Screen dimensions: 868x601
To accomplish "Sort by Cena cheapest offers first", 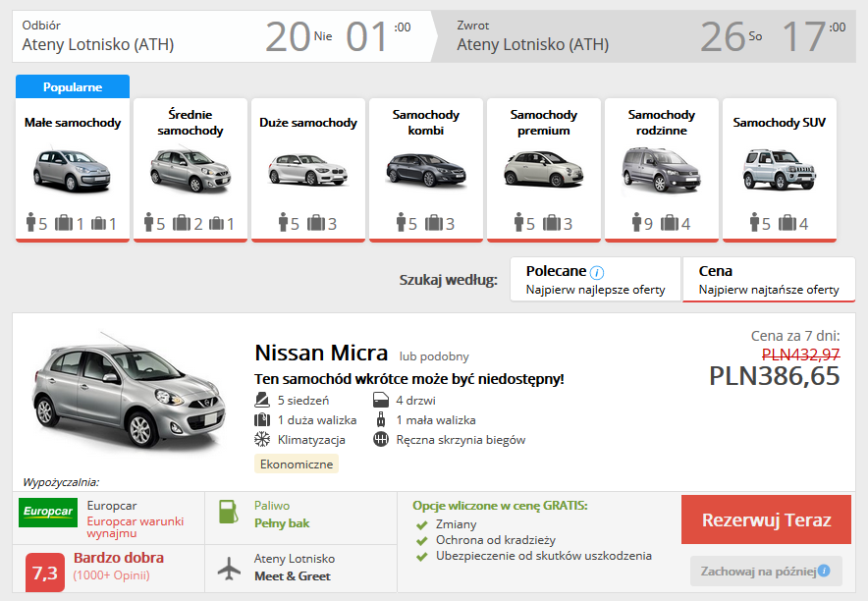I will [769, 280].
